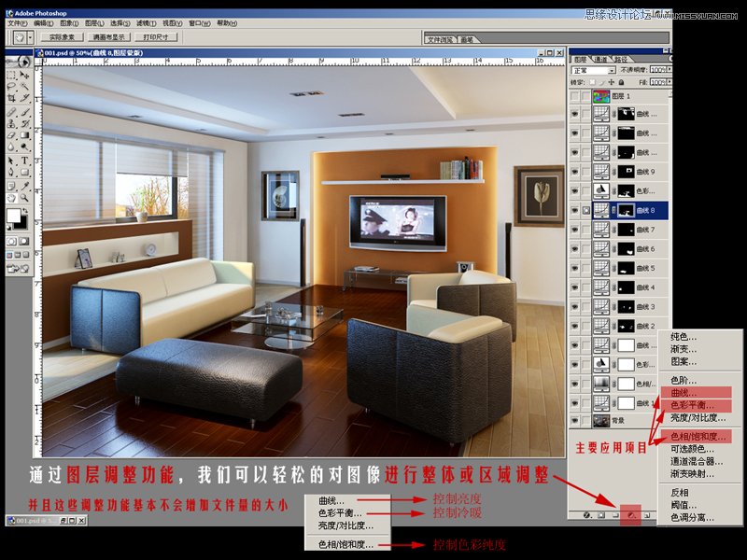Toggle visibility of 曲线 8 layer
The image size is (747, 560).
[x=574, y=211]
